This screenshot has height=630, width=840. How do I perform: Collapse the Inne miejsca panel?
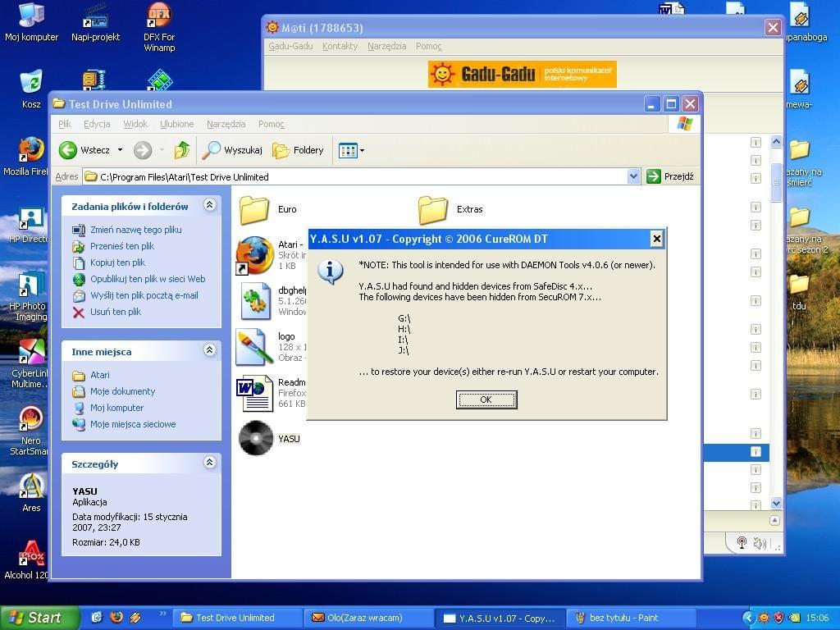(x=210, y=349)
